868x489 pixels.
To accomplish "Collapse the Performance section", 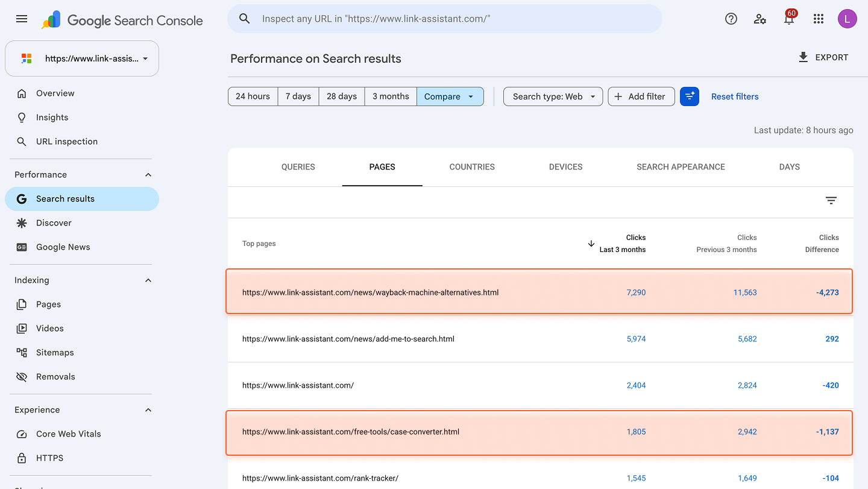I will (x=148, y=175).
